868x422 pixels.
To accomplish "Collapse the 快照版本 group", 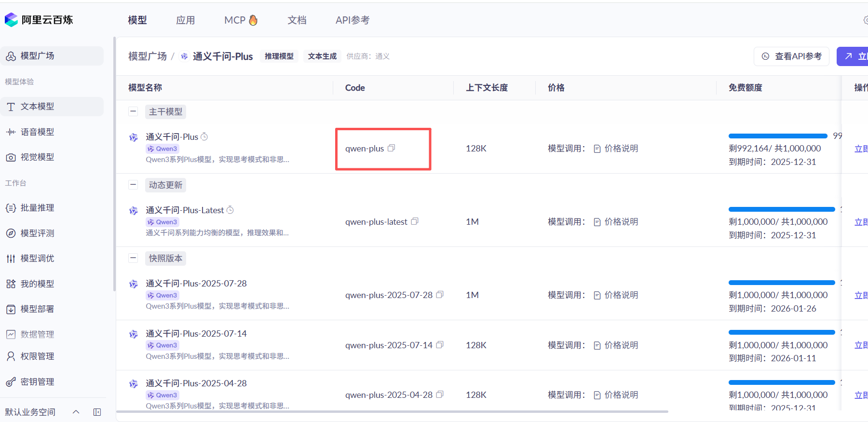I will (133, 258).
